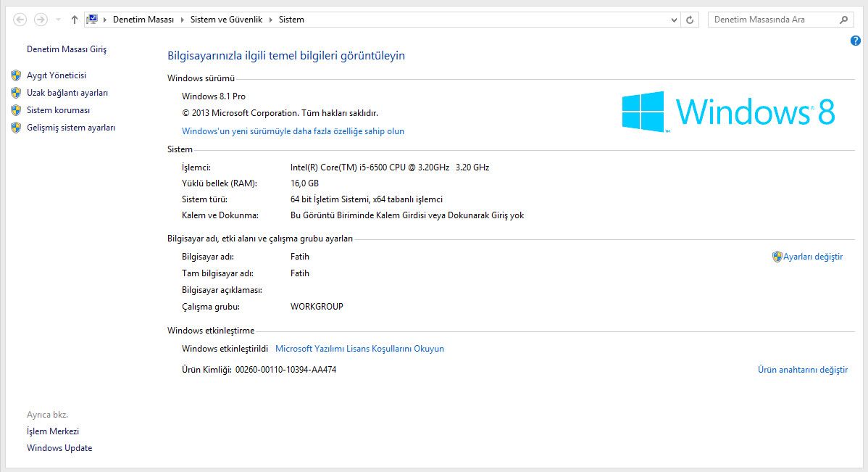The width and height of the screenshot is (868, 472).
Task: Open Windows Update link
Action: pos(59,447)
